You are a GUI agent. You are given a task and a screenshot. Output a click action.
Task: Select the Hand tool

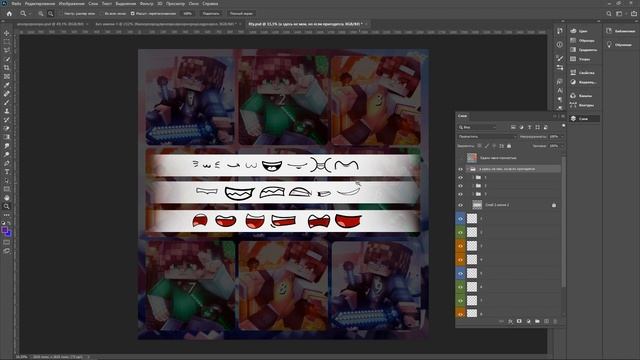click(7, 198)
